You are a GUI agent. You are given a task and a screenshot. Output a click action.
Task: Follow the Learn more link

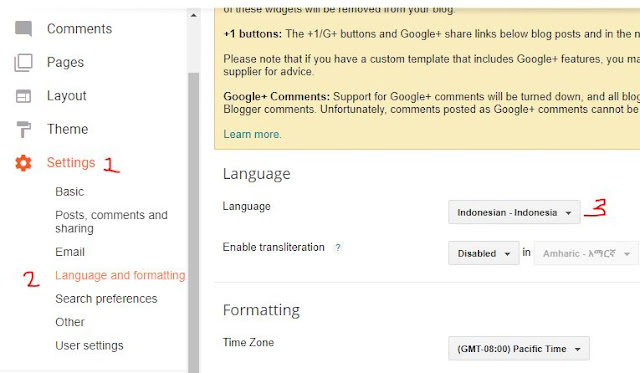tap(252, 134)
